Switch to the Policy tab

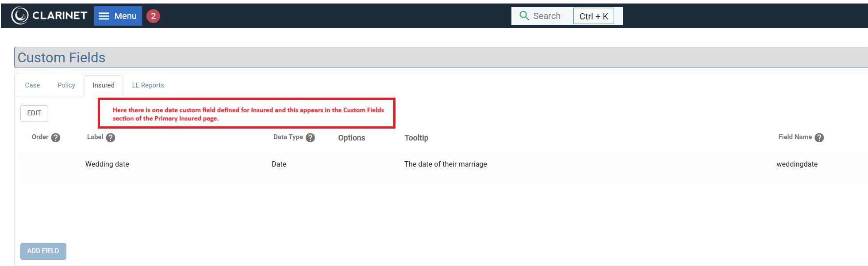(x=66, y=85)
